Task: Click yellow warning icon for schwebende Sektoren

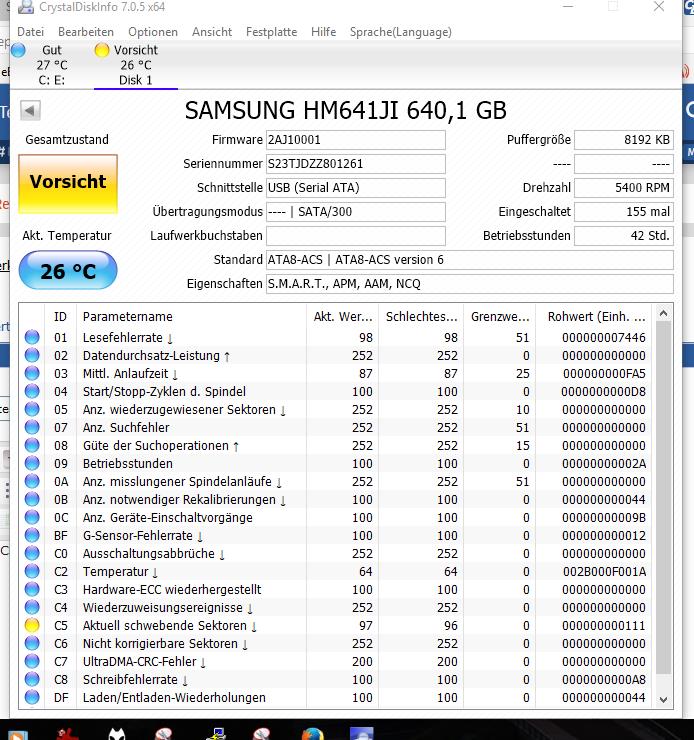Action: [32, 625]
